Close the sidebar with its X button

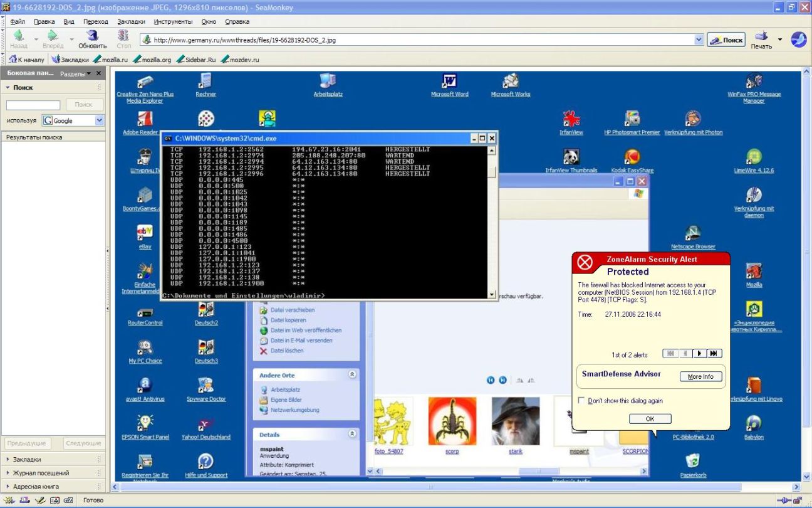click(98, 73)
